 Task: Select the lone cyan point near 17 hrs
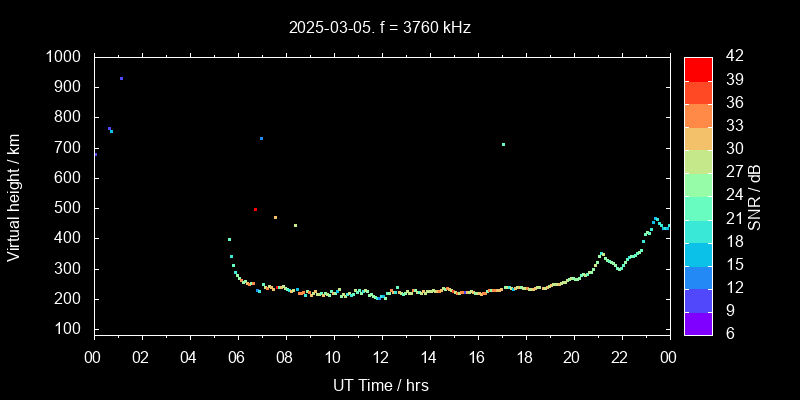pos(503,144)
